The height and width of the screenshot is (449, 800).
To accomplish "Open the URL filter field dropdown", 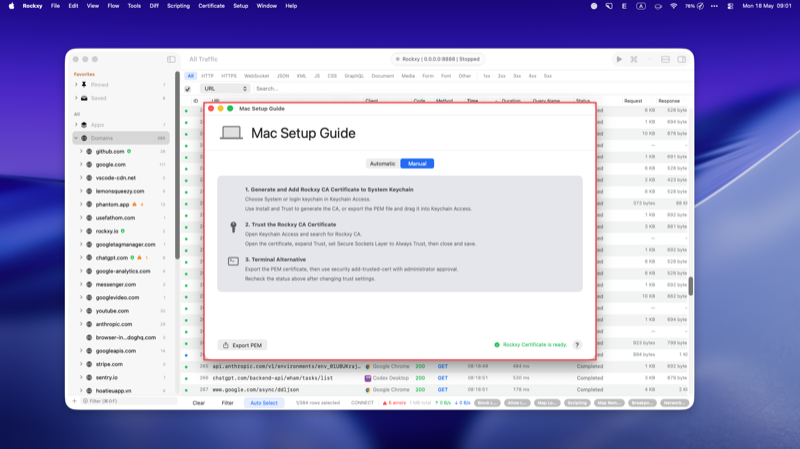I will coord(224,89).
